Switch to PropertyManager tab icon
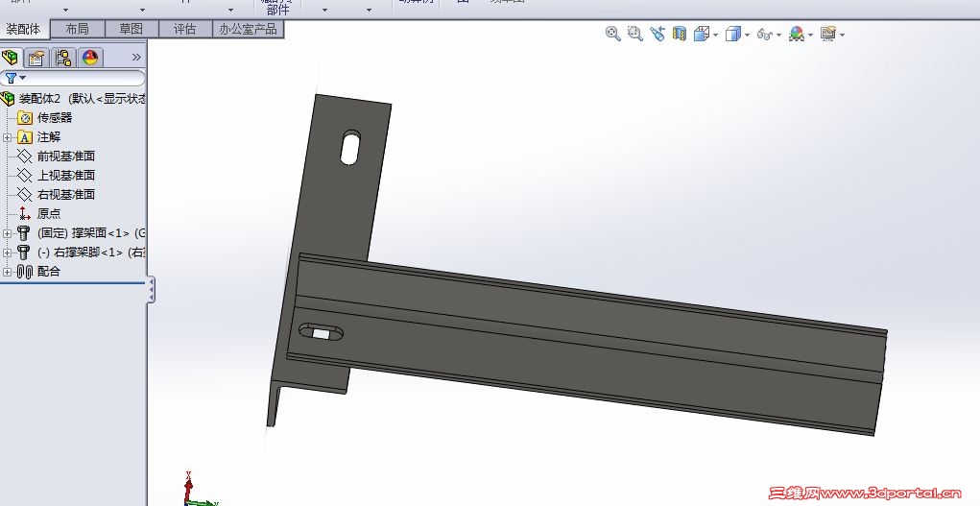 (36, 59)
